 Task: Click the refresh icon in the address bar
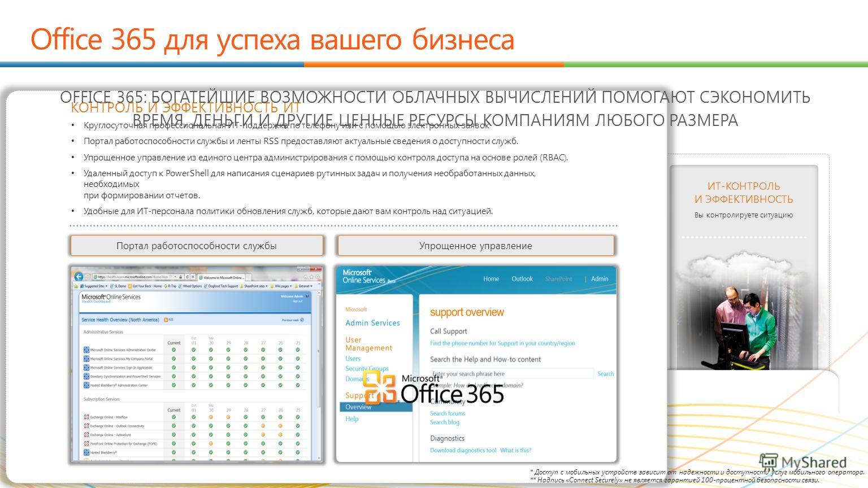coord(186,277)
